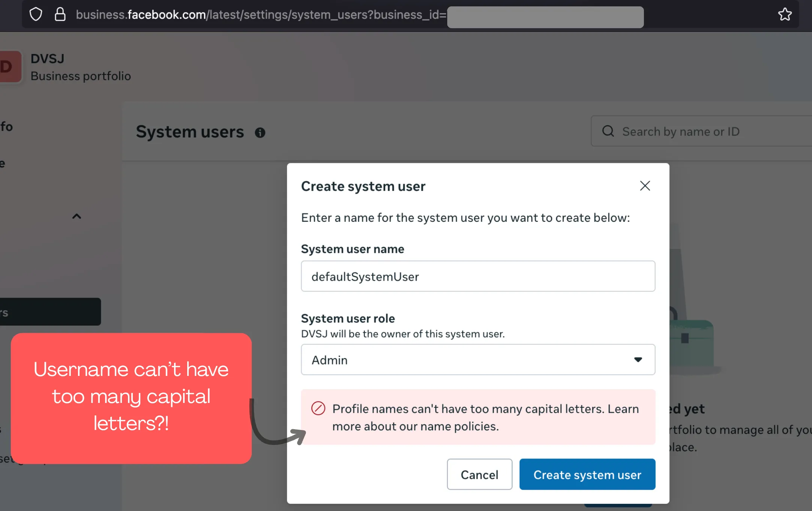The width and height of the screenshot is (812, 511).
Task: Click into the System user name field
Action: (x=478, y=277)
